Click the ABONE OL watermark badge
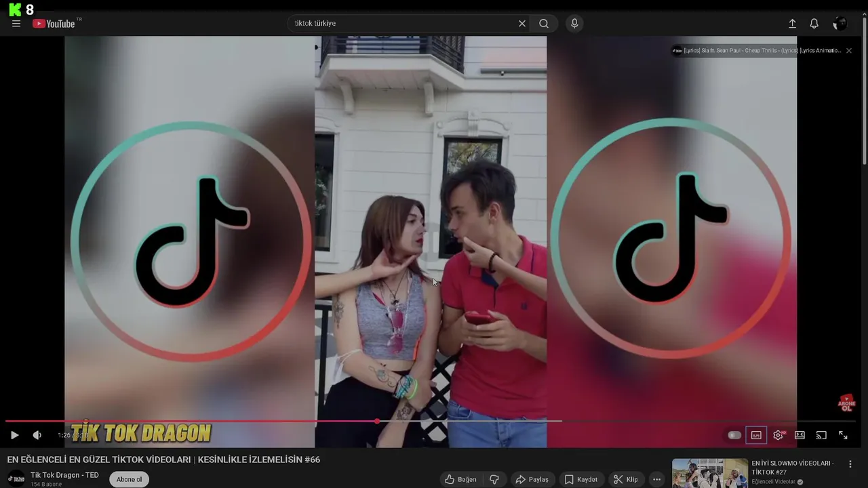This screenshot has width=868, height=488. [846, 403]
